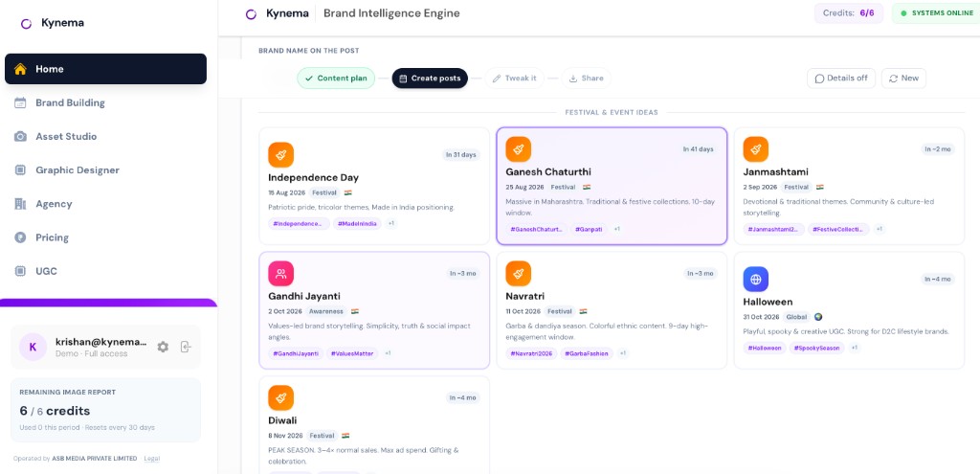This screenshot has height=474, width=980.
Task: Expand +1 tags on Ganesh Chaturthi card
Action: point(617,229)
